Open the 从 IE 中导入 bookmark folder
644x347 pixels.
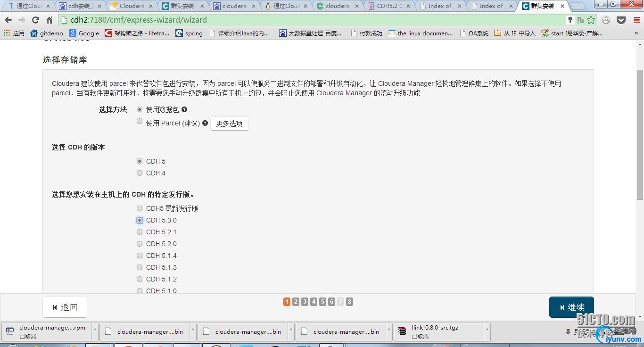point(515,33)
